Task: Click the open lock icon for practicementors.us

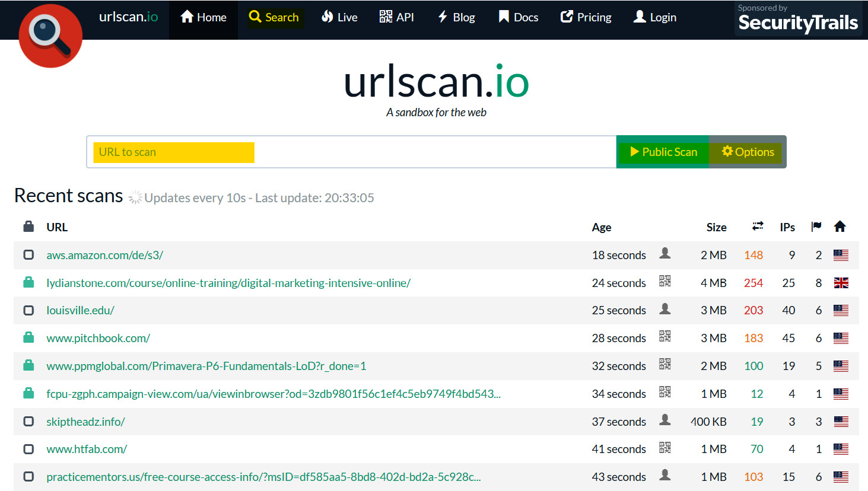Action: [x=28, y=476]
